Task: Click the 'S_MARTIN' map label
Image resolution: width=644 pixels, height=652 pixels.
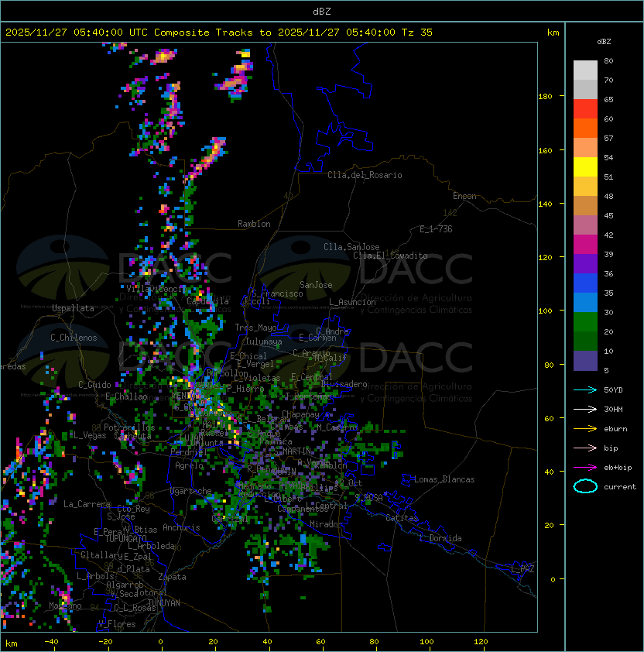Action: (293, 451)
